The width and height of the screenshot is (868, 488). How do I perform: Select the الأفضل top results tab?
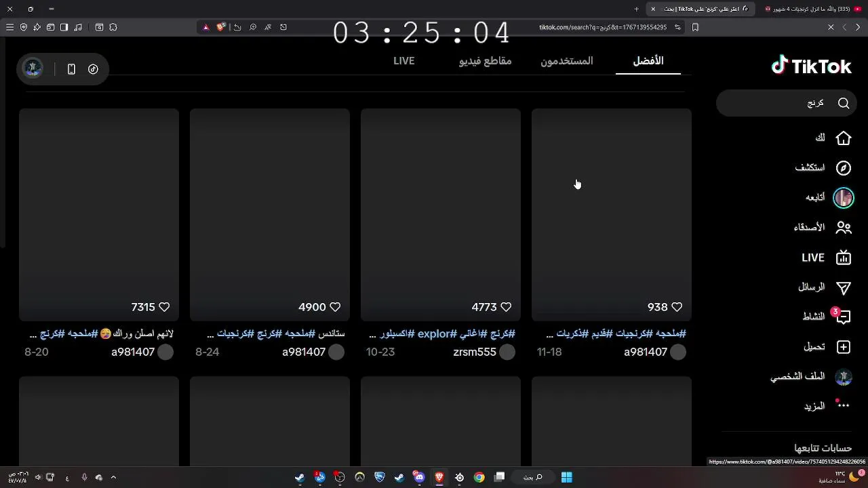(x=648, y=61)
